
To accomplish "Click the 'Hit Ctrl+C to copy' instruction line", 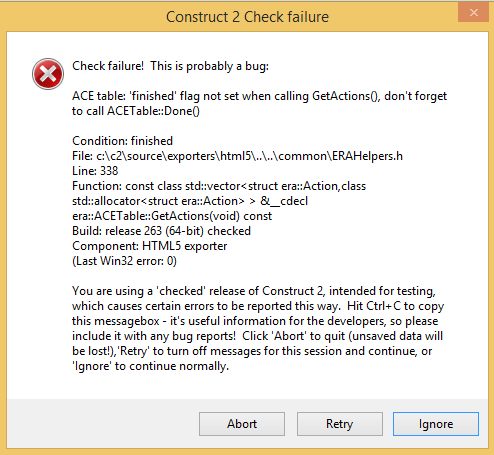I will click(x=395, y=306).
